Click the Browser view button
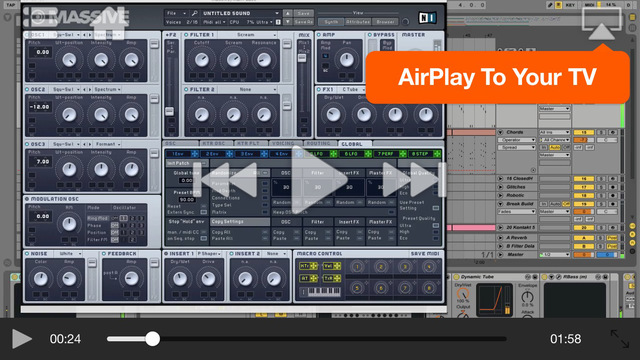The height and width of the screenshot is (360, 640). (385, 22)
